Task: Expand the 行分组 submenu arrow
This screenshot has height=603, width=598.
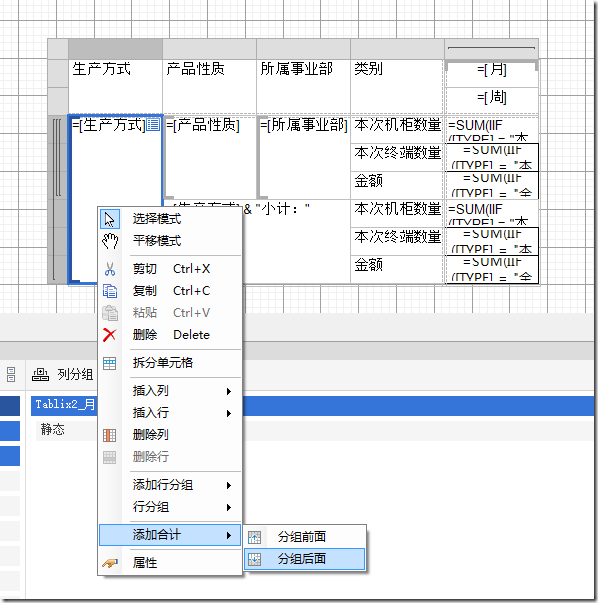Action: (x=229, y=508)
